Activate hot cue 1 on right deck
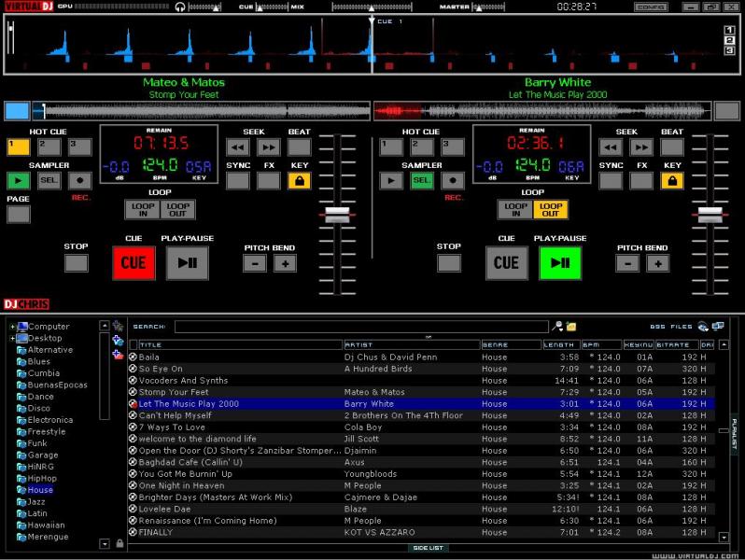The height and width of the screenshot is (560, 745). 391,147
